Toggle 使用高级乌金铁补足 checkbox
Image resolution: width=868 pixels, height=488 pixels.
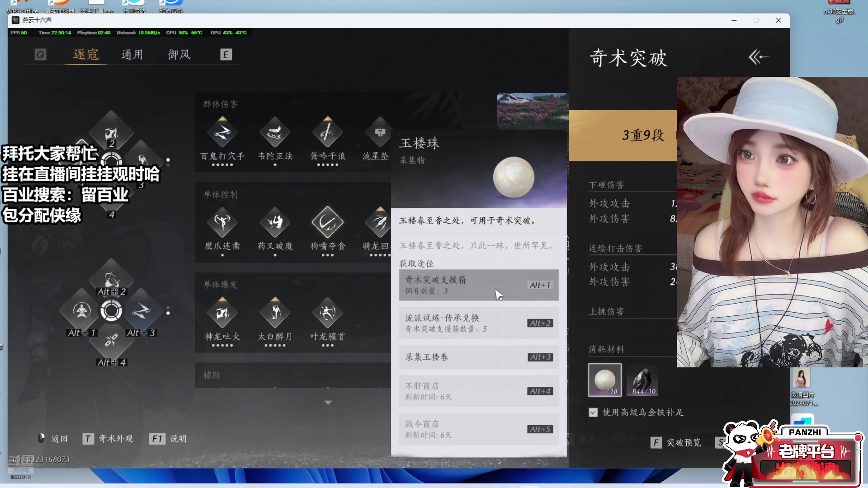[x=593, y=413]
